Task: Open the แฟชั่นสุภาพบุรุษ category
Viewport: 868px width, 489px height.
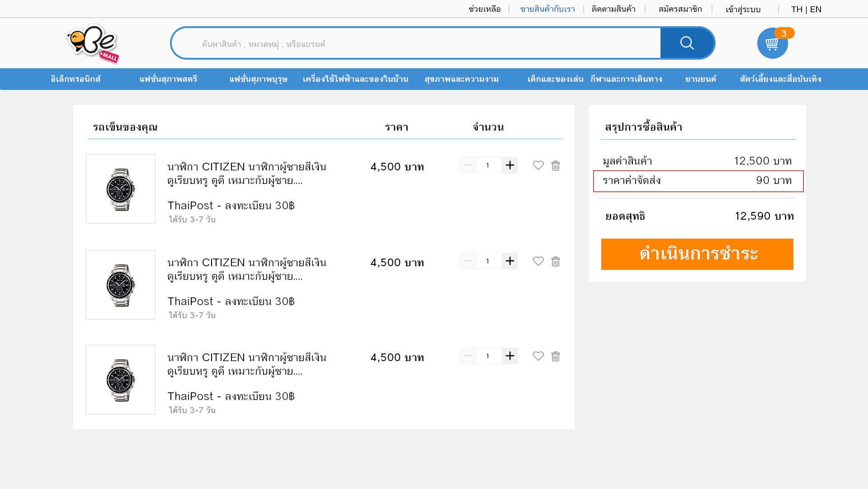Action: click(x=258, y=79)
